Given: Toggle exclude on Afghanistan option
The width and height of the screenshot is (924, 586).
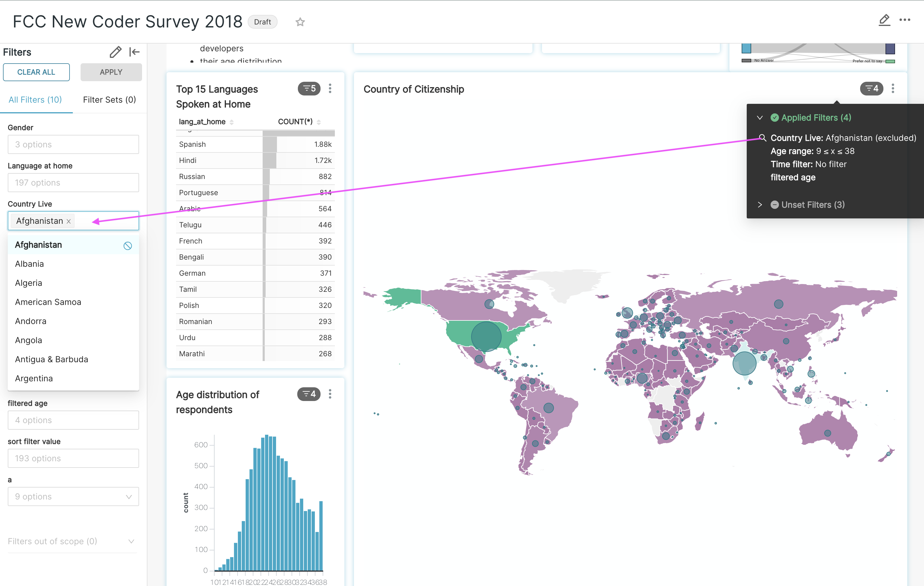Looking at the screenshot, I should coord(128,246).
